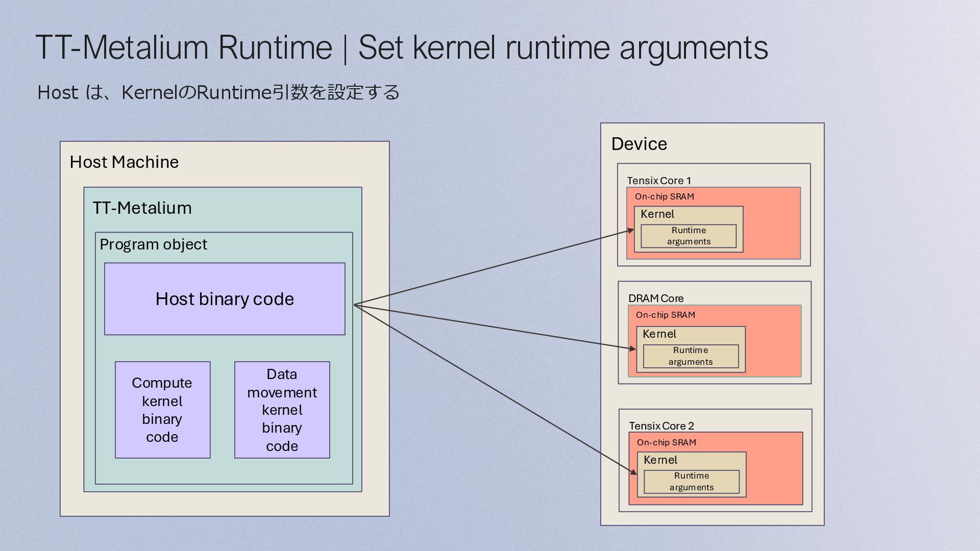Click the "Device" label

point(639,144)
